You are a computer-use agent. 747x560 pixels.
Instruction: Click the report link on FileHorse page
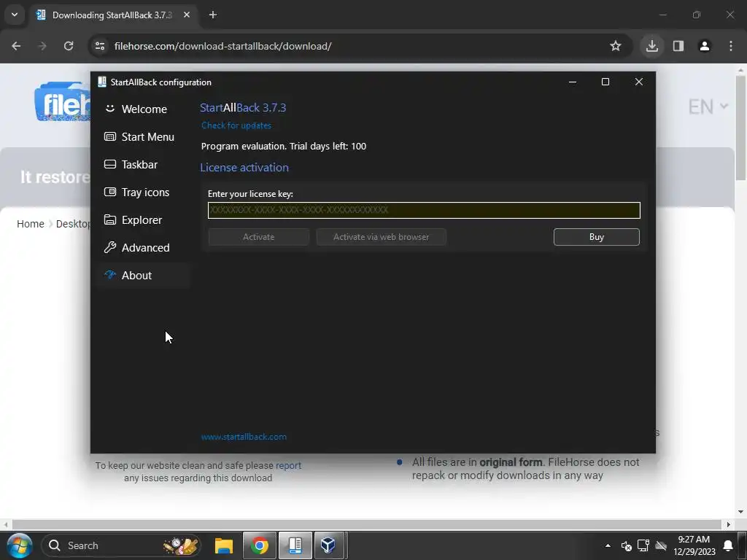[x=288, y=465]
